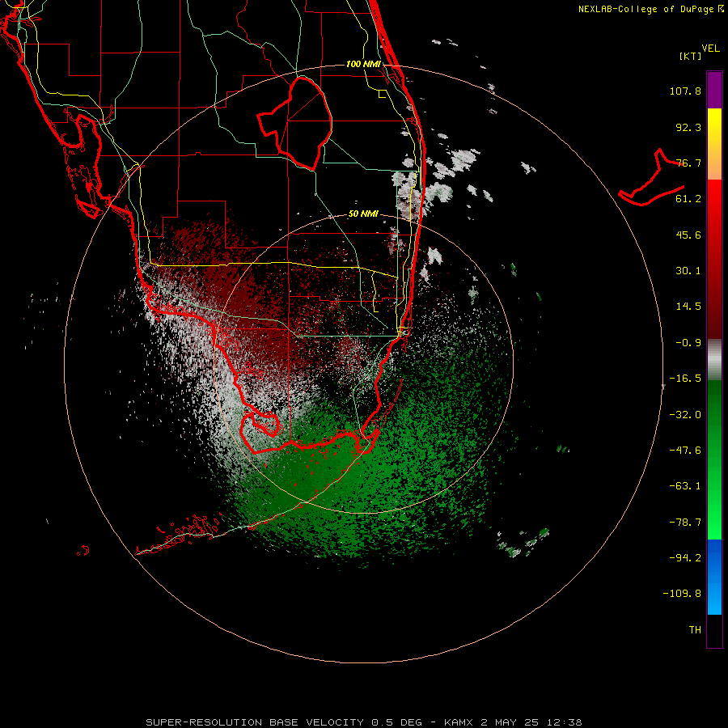The image size is (728, 728).
Task: Click the -94.2 velocity scale value
Action: [685, 558]
